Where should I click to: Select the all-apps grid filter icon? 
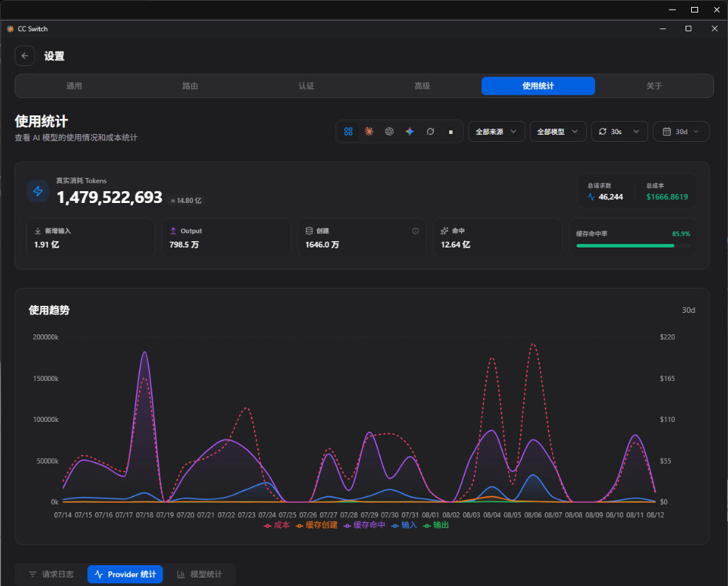pos(348,131)
